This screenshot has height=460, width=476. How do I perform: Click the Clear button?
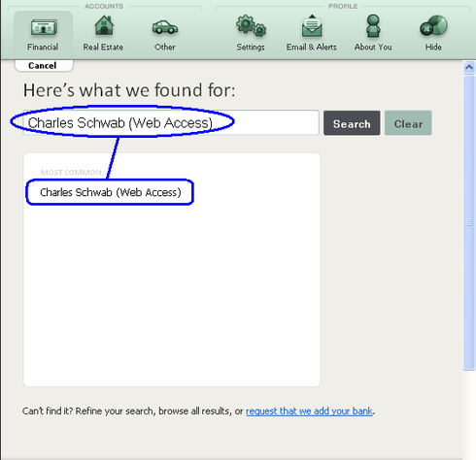click(x=408, y=123)
